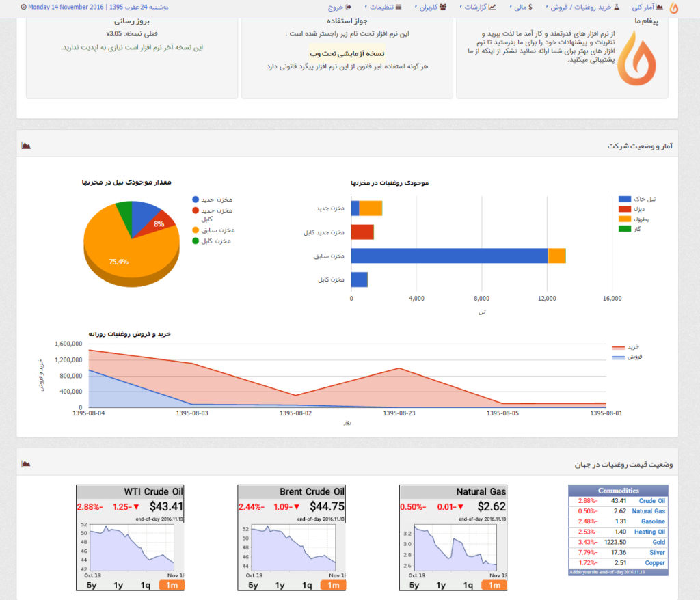Click the logout icon next to خروج
700x600 pixels.
point(347,8)
